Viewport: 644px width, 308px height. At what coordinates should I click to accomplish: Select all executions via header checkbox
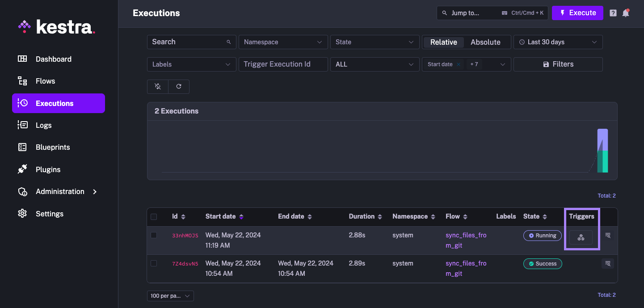coord(154,216)
